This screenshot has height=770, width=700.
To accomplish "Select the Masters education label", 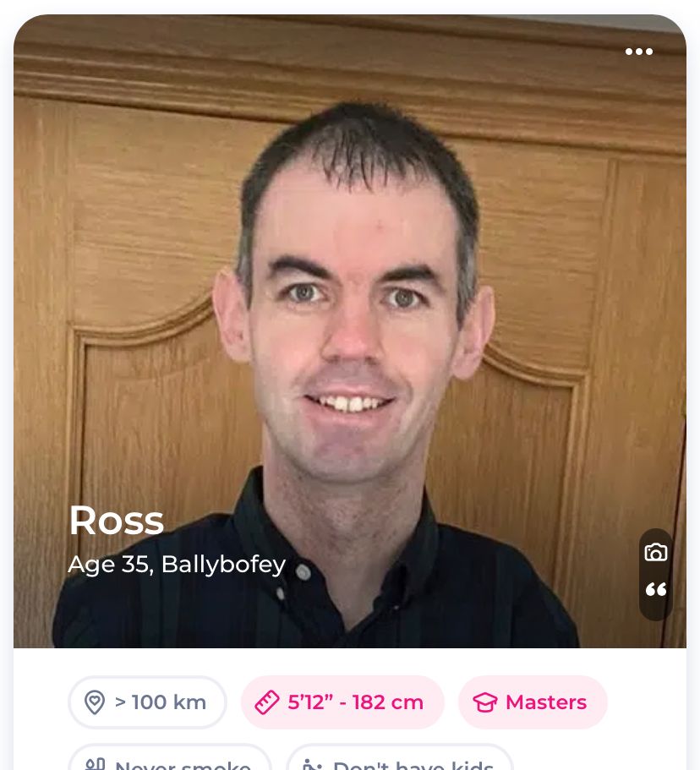I will (546, 702).
